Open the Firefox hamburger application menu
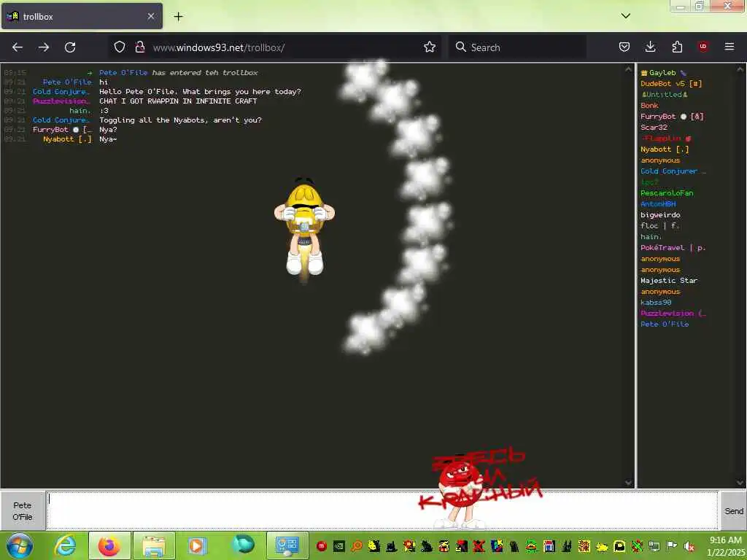This screenshot has width=747, height=560. click(x=729, y=47)
